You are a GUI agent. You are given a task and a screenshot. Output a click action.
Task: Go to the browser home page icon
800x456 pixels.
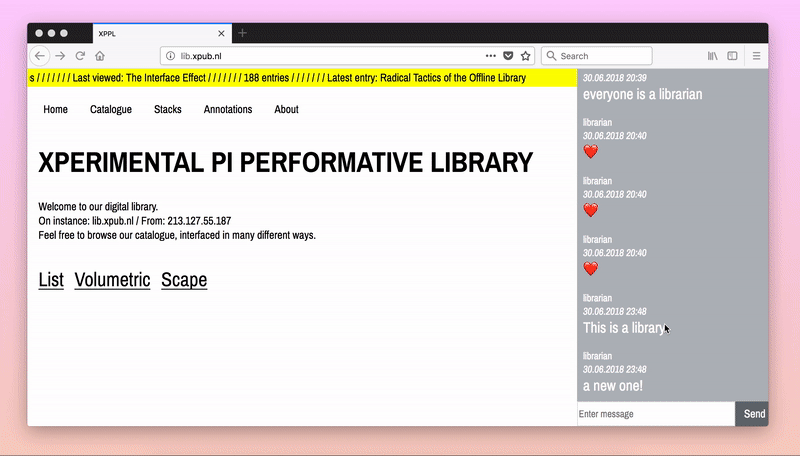coord(100,56)
